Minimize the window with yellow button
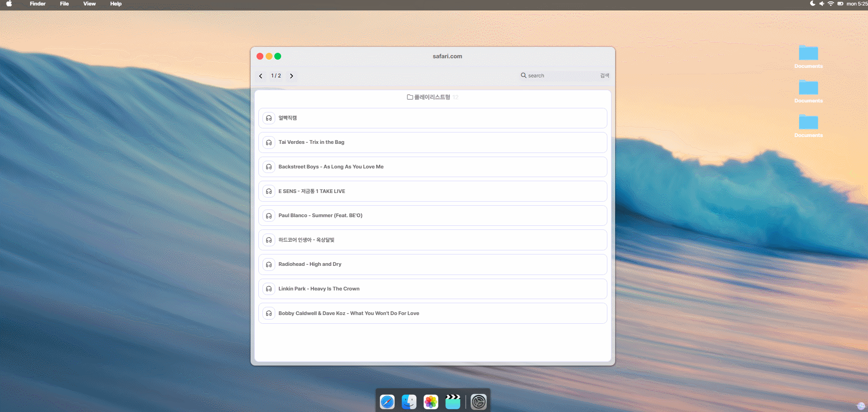This screenshot has height=412, width=868. pos(269,56)
